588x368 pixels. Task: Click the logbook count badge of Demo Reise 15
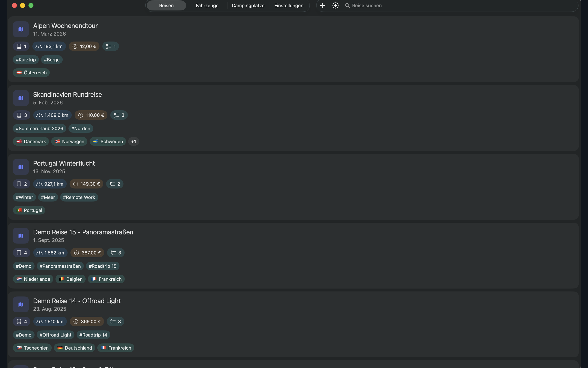point(22,253)
